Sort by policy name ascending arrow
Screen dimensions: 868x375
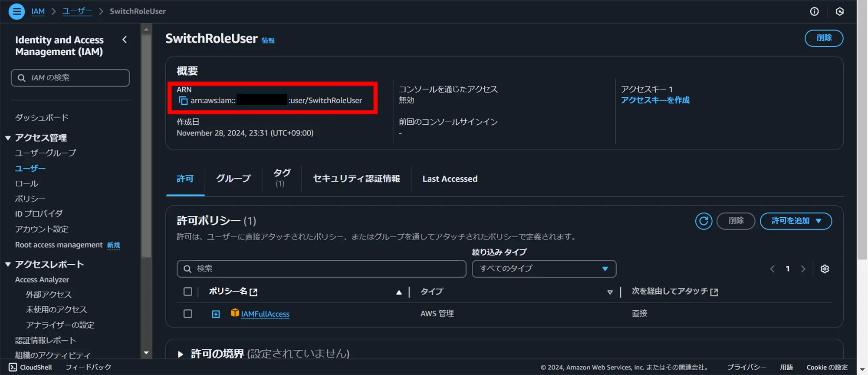tap(399, 292)
